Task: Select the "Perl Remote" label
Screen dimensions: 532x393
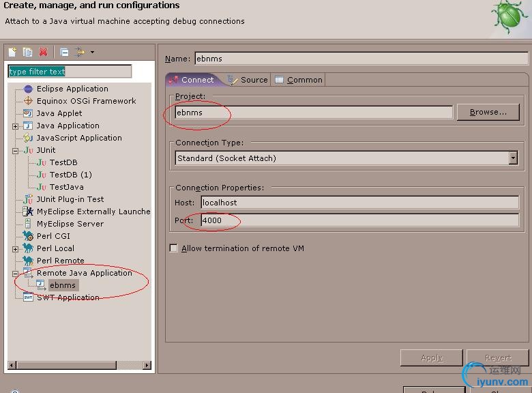Action: 61,261
